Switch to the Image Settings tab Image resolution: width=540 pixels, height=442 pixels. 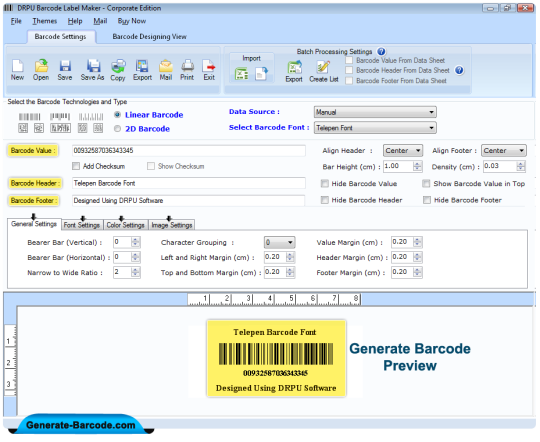coord(172,225)
